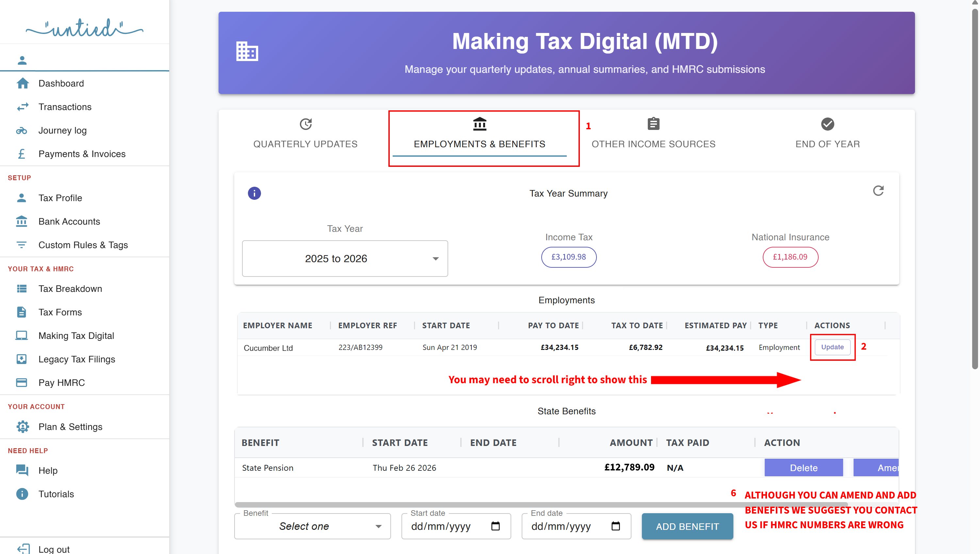Click the Income Tax £3,109.98 chip

point(568,257)
